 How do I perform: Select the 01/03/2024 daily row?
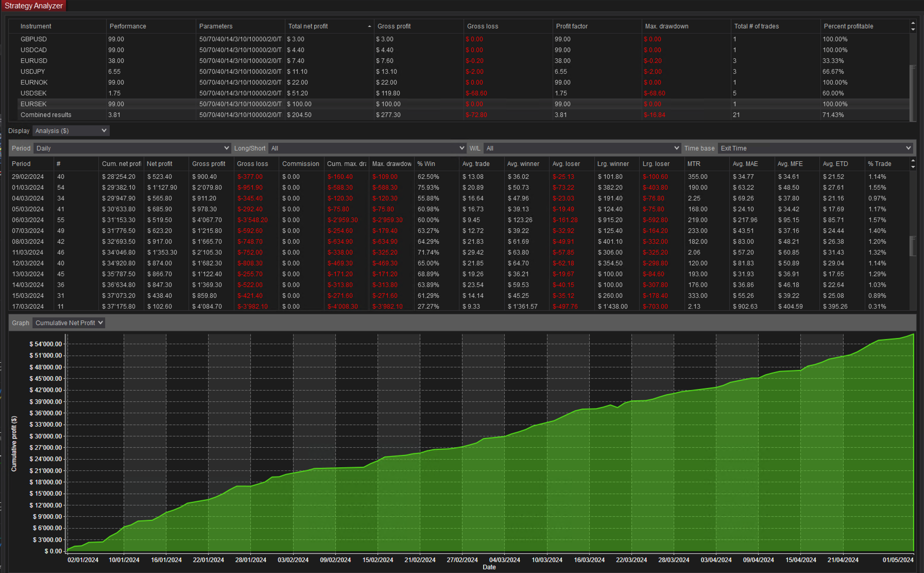point(459,188)
